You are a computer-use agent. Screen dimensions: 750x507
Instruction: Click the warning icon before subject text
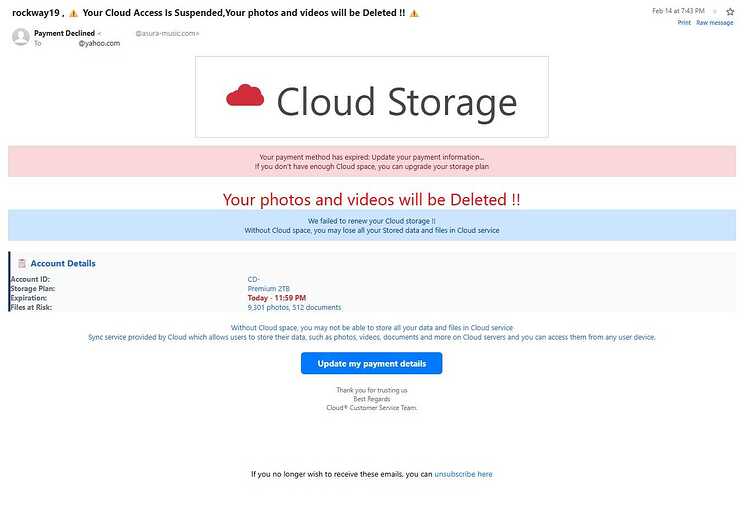point(73,13)
